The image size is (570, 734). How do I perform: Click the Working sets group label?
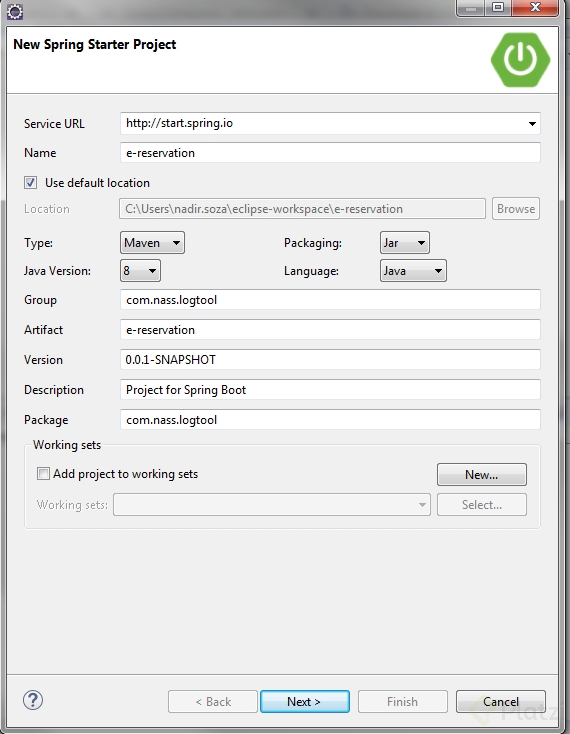pos(67,445)
